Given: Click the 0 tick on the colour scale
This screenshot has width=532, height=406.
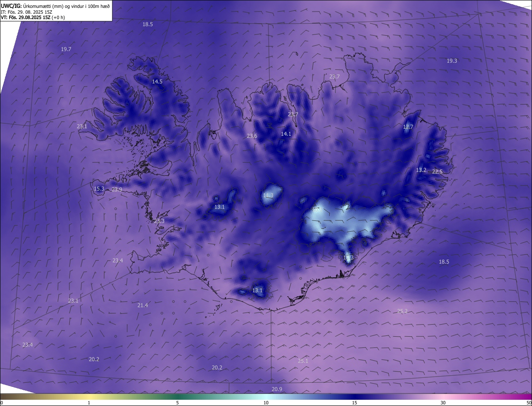Looking at the screenshot, I should coord(2,403).
